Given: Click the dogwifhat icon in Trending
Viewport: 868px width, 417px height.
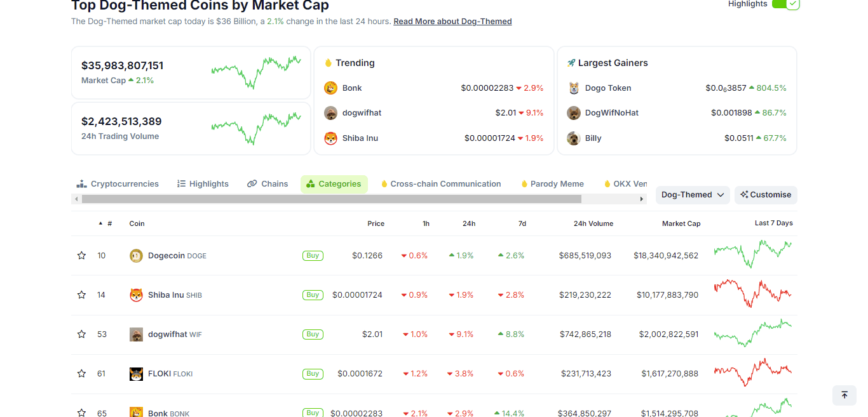Looking at the screenshot, I should click(330, 113).
